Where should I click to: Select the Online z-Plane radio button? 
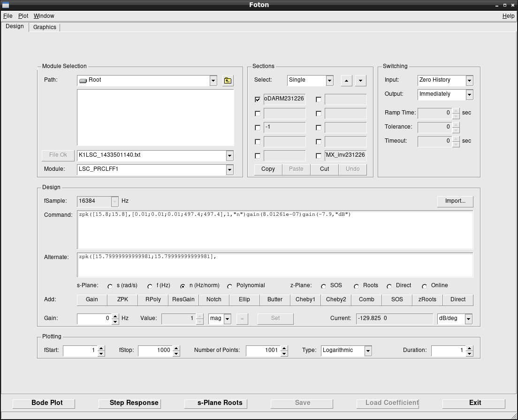click(x=424, y=286)
